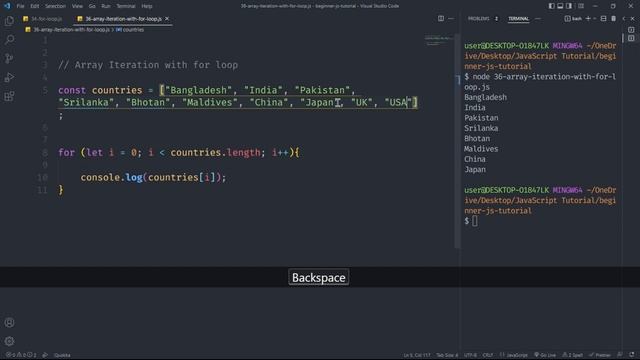Screen dimensions: 640x360
Task: Open the Explorer view in activity bar
Action: pyautogui.click(x=9, y=21)
